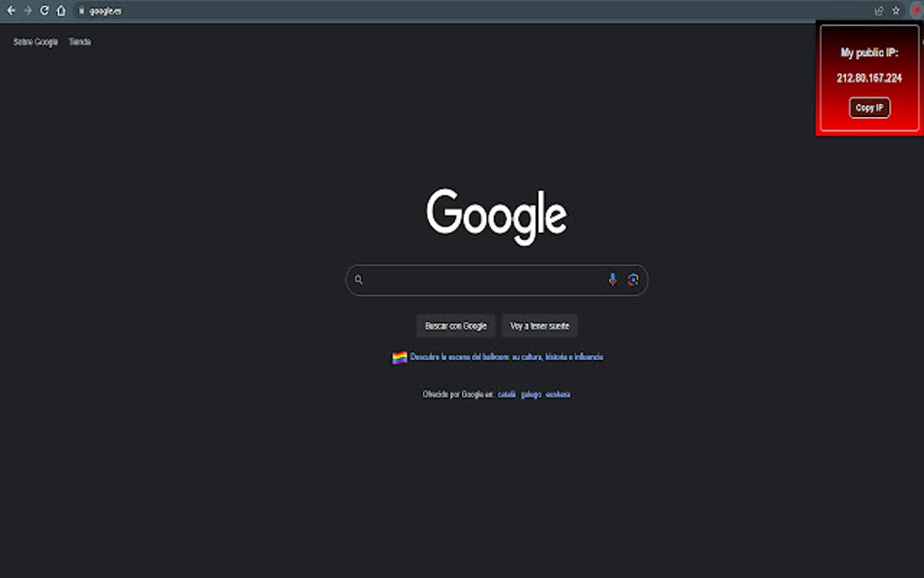This screenshot has width=924, height=578.
Task: Focus the Google search box
Action: tap(496, 280)
